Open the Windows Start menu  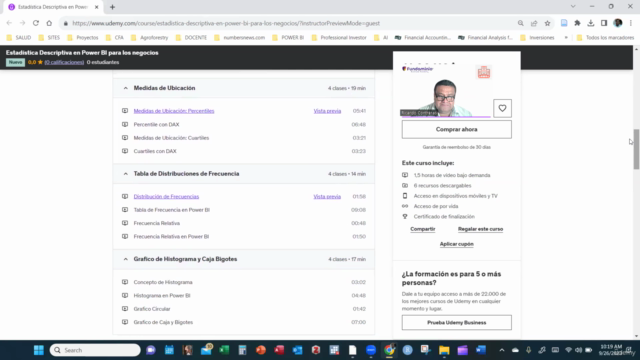point(39,350)
